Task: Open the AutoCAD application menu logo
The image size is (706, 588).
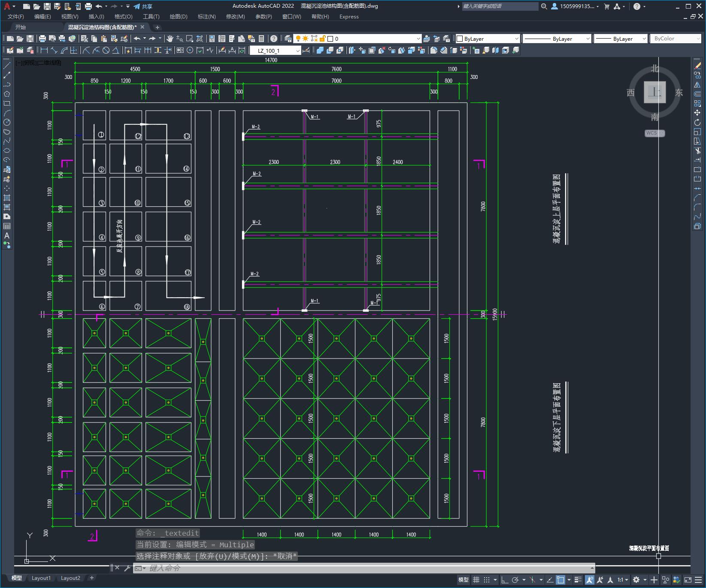Action: pos(7,6)
